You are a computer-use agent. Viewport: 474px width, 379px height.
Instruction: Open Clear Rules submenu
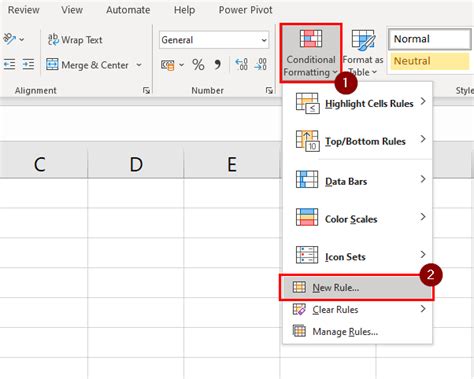(x=357, y=310)
